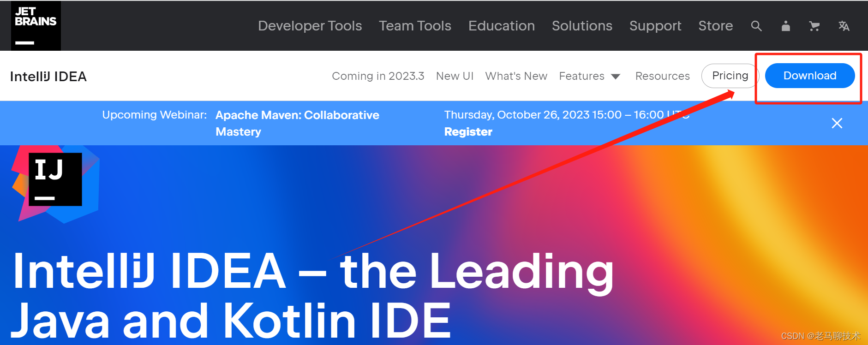Image resolution: width=868 pixels, height=345 pixels.
Task: Open the Team Tools menu
Action: pos(415,26)
